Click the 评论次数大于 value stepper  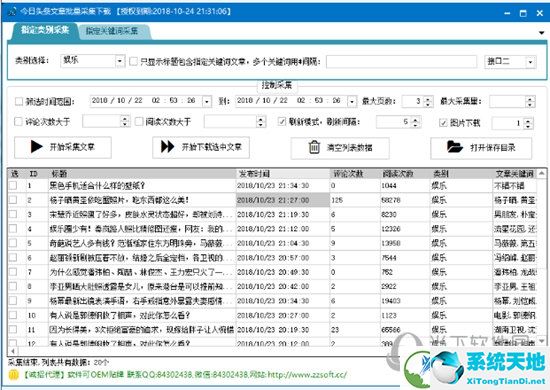click(x=125, y=121)
